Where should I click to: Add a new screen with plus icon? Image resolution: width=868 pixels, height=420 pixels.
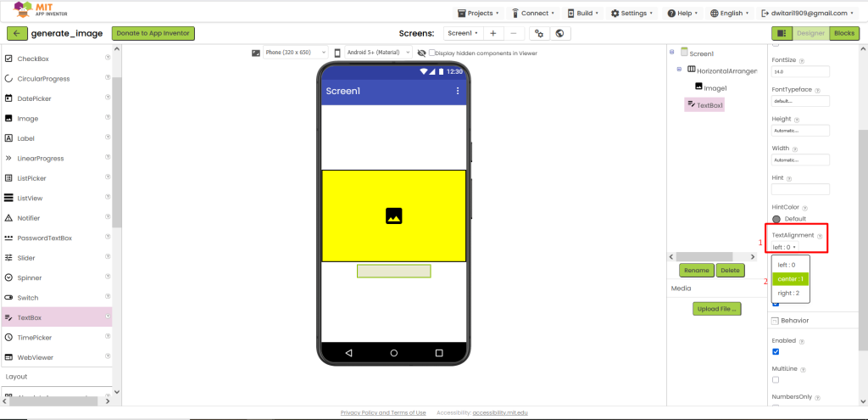(x=493, y=33)
